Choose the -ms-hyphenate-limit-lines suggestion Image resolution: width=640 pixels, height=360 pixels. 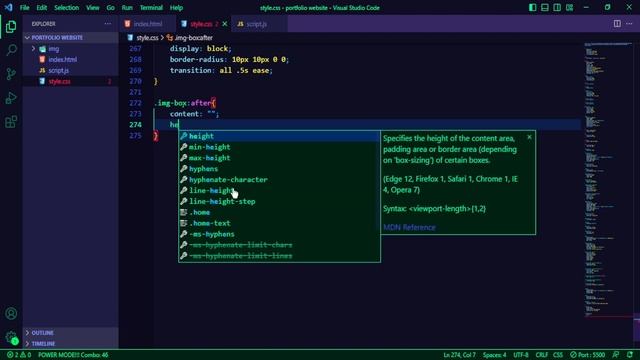(279, 256)
